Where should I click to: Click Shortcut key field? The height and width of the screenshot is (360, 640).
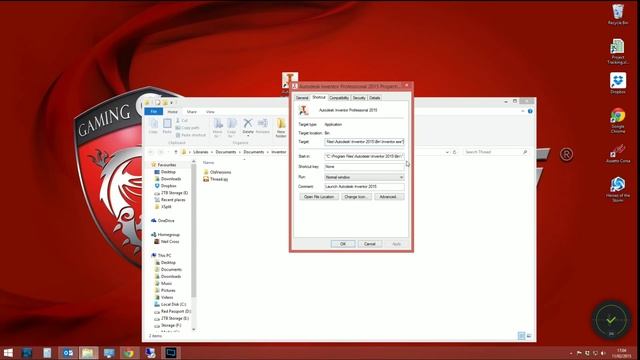tap(364, 167)
